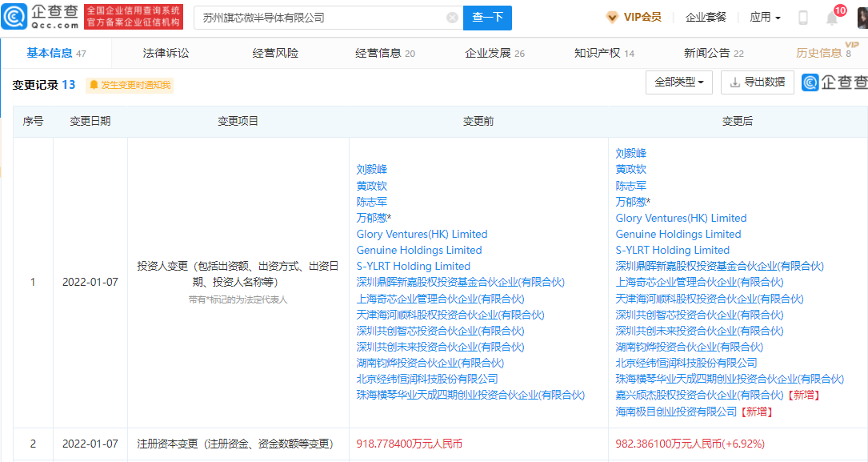Click the 变更记录 13 section heading
Image resolution: width=868 pixels, height=462 pixels.
44,85
